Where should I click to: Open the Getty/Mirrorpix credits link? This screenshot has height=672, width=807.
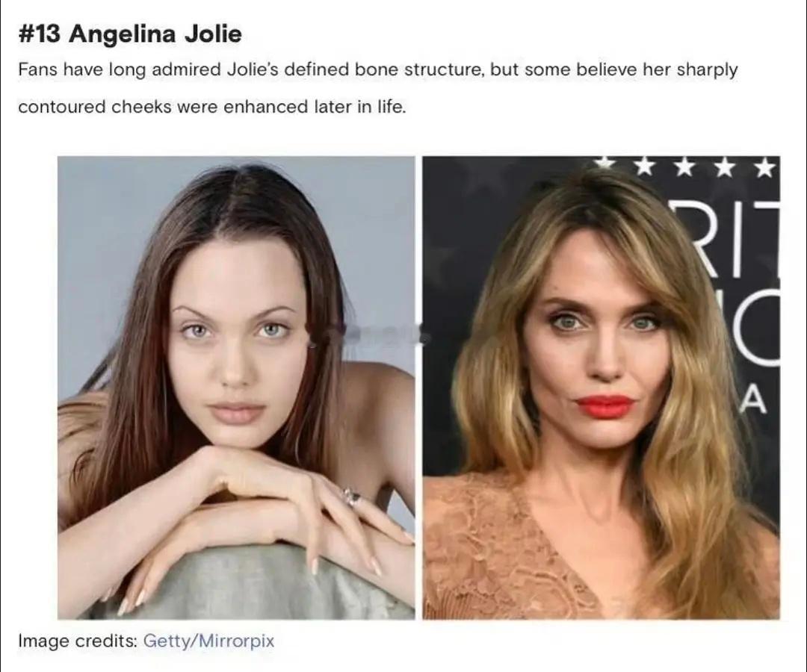click(208, 641)
